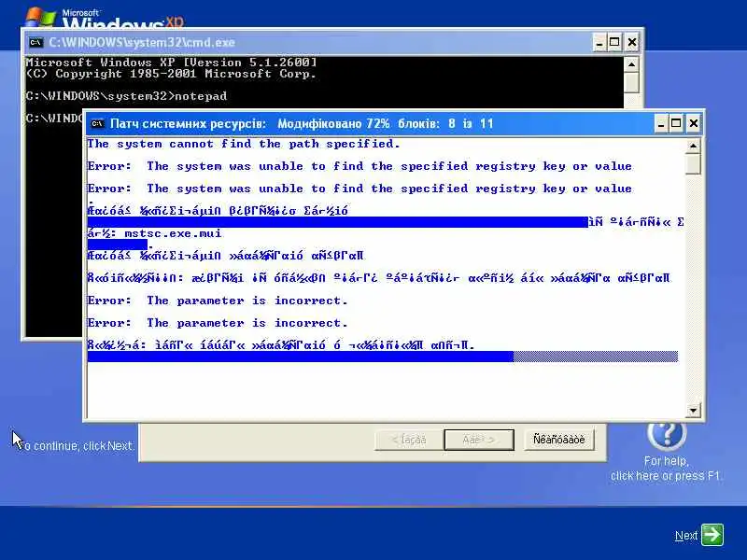Minimize the patch system resources window
Image resolution: width=747 pixels, height=560 pixels.
pyautogui.click(x=661, y=124)
